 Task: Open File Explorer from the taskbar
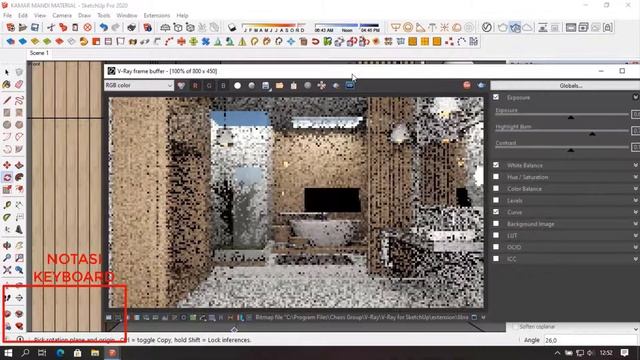[95, 353]
